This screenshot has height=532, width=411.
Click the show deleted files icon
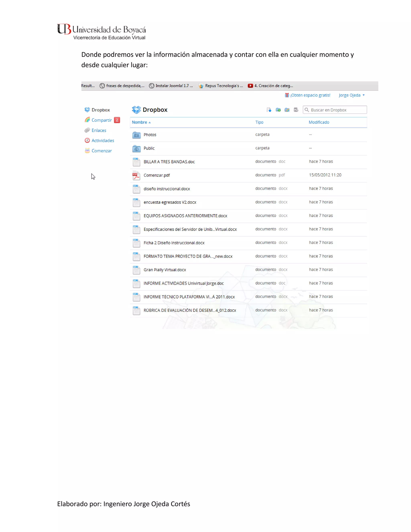296,110
